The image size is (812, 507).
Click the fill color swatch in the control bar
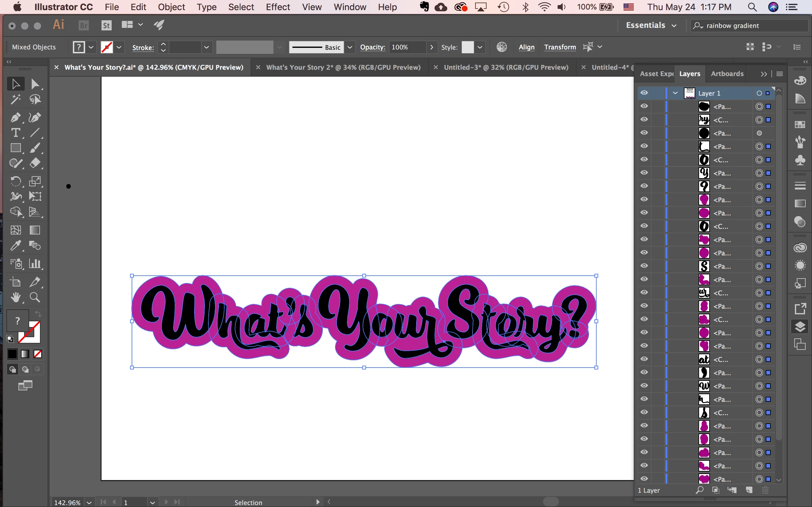[x=79, y=47]
